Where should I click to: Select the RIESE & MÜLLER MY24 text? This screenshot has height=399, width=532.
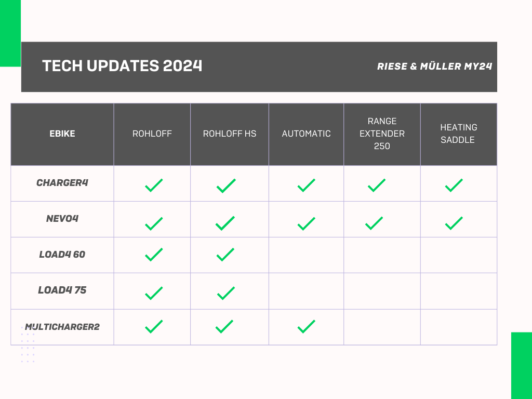tap(435, 66)
